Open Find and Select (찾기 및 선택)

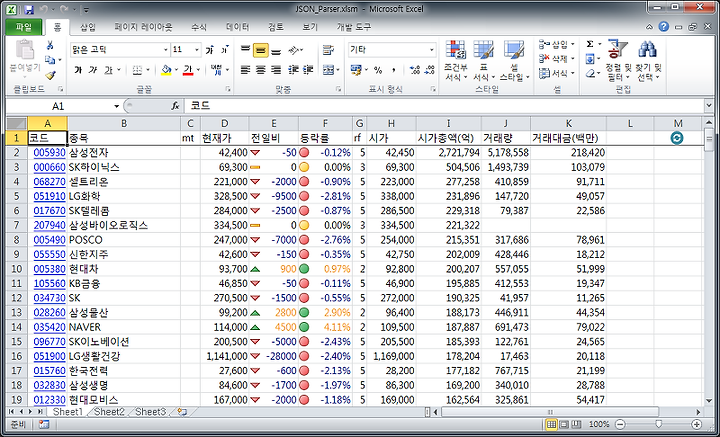[x=648, y=61]
